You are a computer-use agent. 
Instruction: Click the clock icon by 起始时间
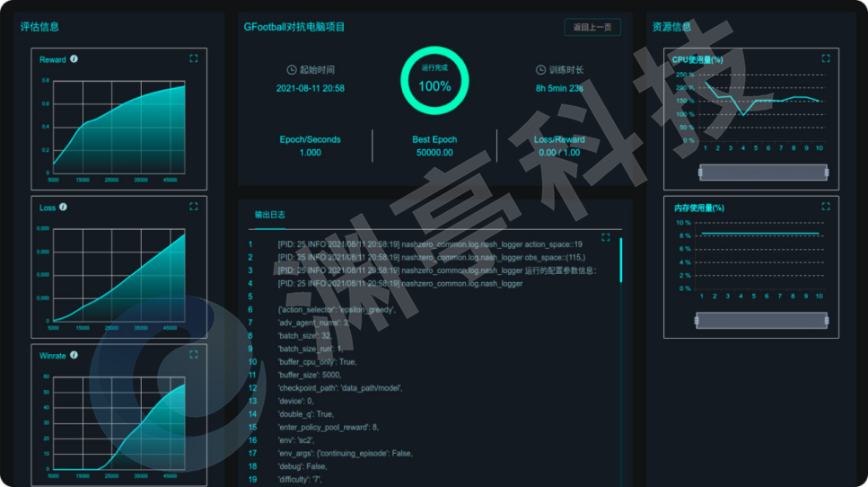coord(291,70)
